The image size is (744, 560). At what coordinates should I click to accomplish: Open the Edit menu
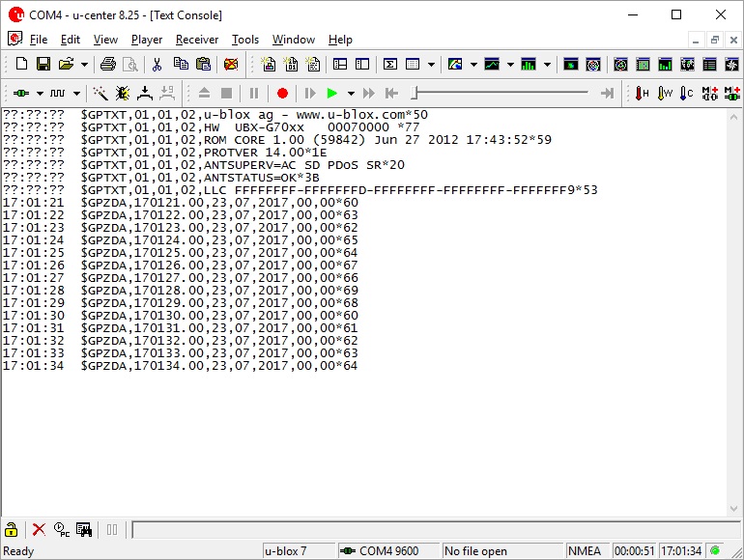tap(71, 40)
